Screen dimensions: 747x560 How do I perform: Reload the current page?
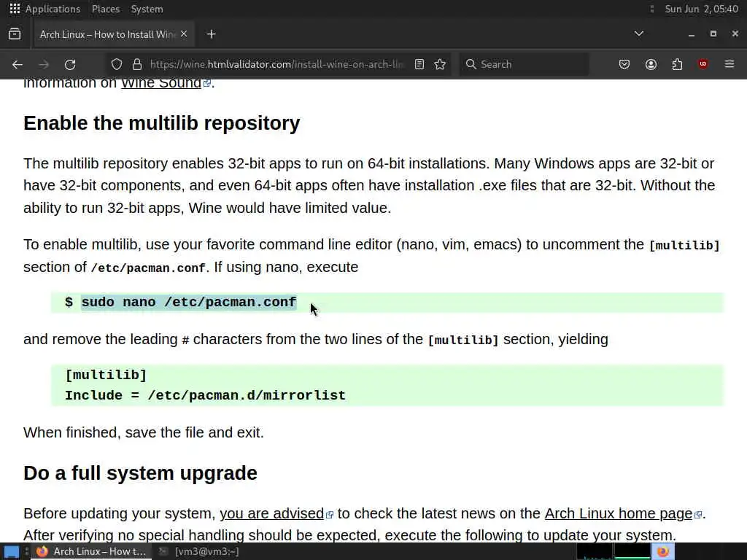70,64
